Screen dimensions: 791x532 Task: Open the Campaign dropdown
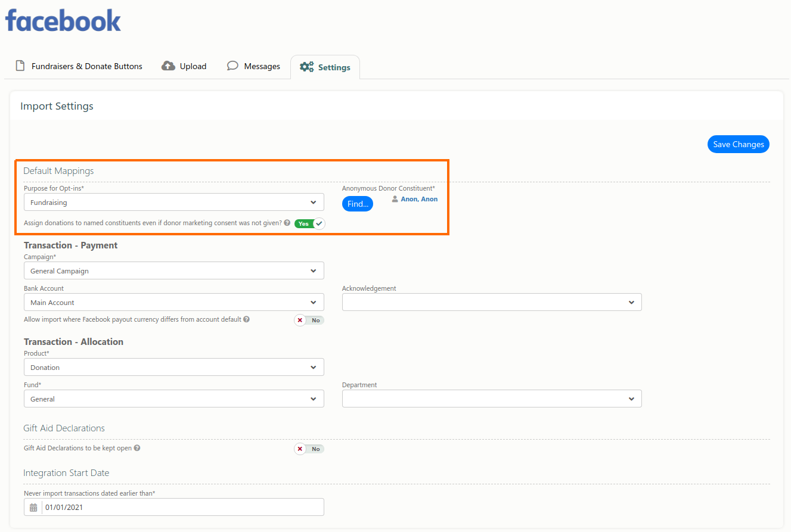coord(174,270)
